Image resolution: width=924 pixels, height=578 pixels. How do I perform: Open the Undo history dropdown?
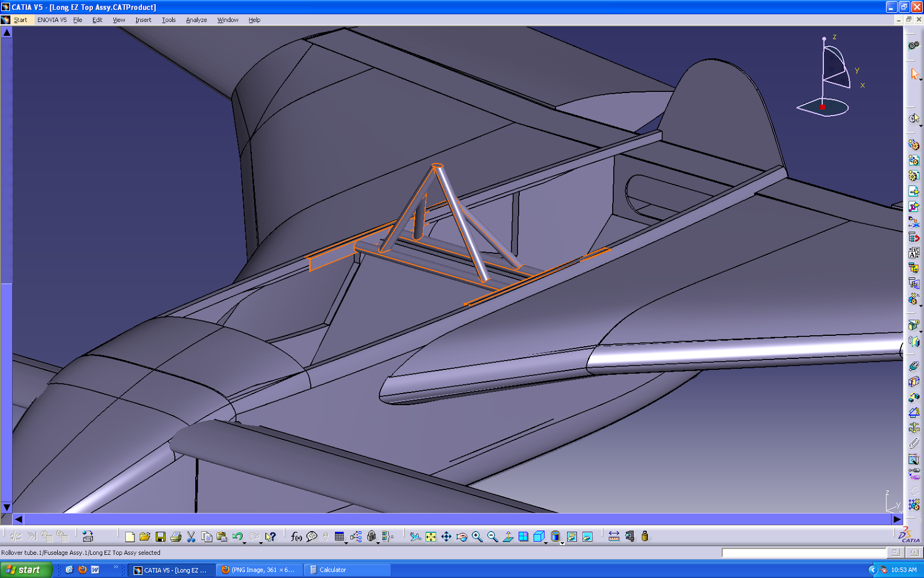click(x=244, y=543)
